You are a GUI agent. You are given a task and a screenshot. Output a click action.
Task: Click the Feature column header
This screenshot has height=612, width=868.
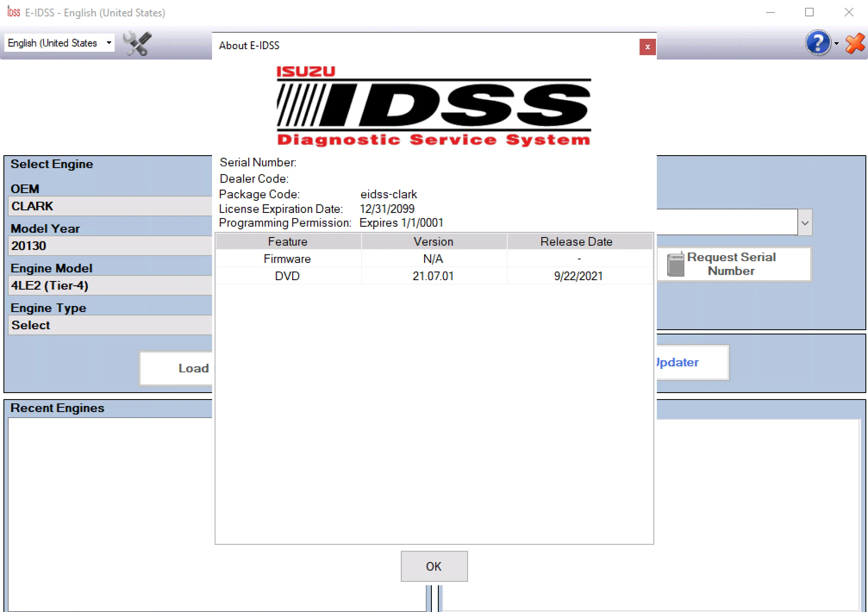click(288, 241)
